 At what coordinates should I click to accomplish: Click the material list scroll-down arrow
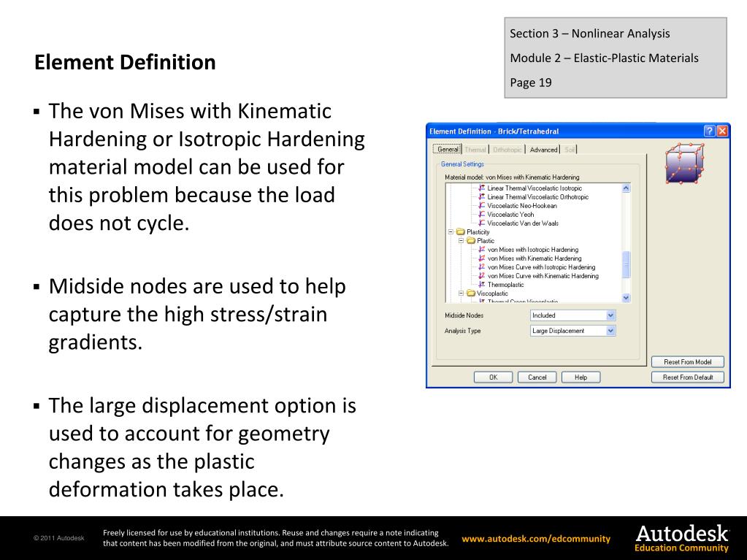coord(626,298)
